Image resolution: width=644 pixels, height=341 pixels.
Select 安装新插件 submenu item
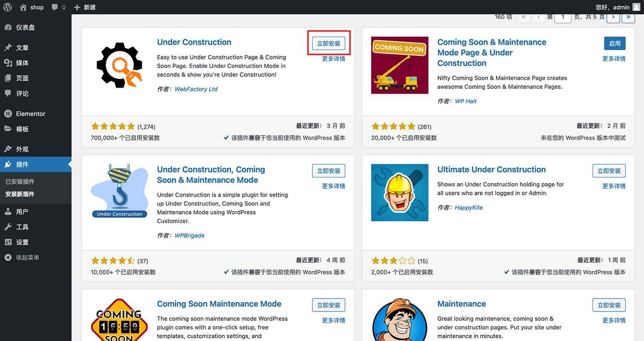click(x=20, y=194)
